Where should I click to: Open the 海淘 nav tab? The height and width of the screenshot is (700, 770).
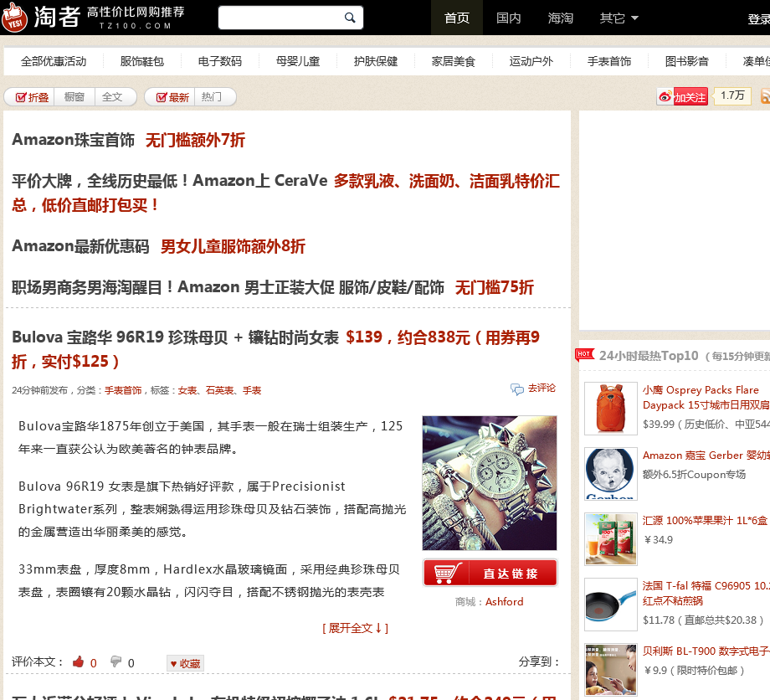tap(560, 18)
